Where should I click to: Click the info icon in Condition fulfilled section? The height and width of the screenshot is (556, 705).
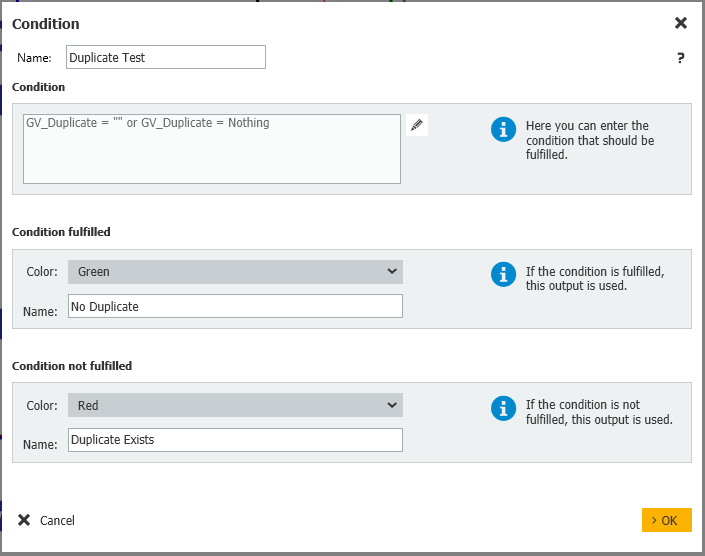[x=504, y=274]
